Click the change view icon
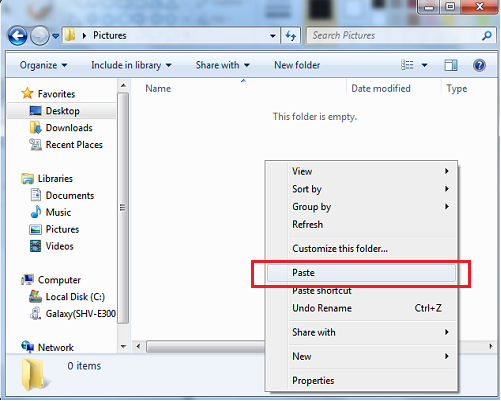Image resolution: width=501 pixels, height=401 pixels. pos(407,65)
